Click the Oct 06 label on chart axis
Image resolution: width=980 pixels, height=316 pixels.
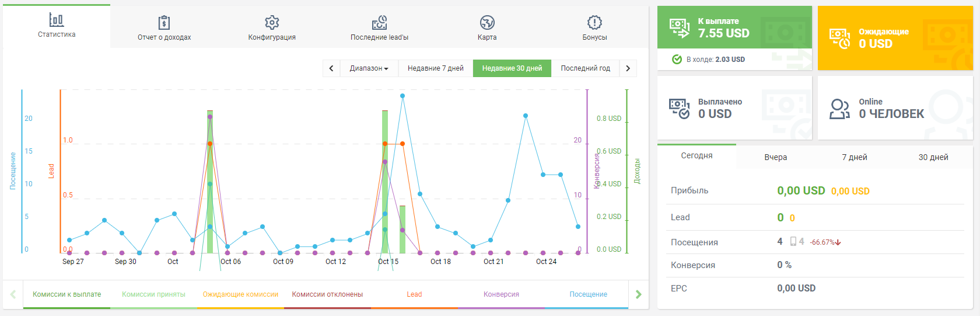click(x=230, y=262)
